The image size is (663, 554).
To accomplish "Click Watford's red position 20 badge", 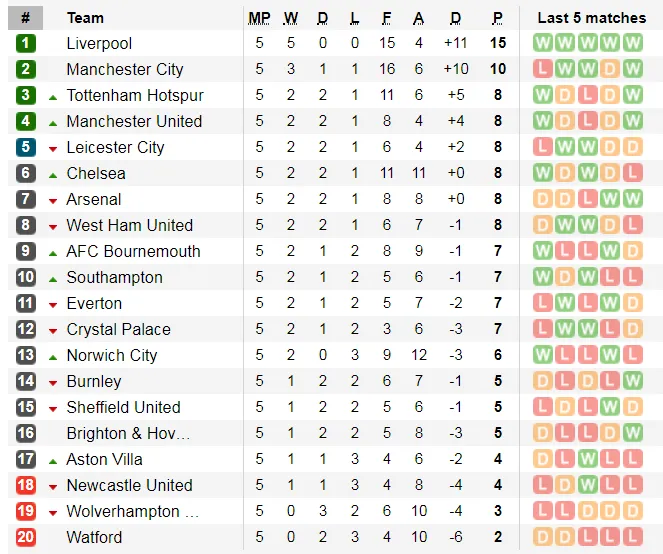I will pos(25,537).
